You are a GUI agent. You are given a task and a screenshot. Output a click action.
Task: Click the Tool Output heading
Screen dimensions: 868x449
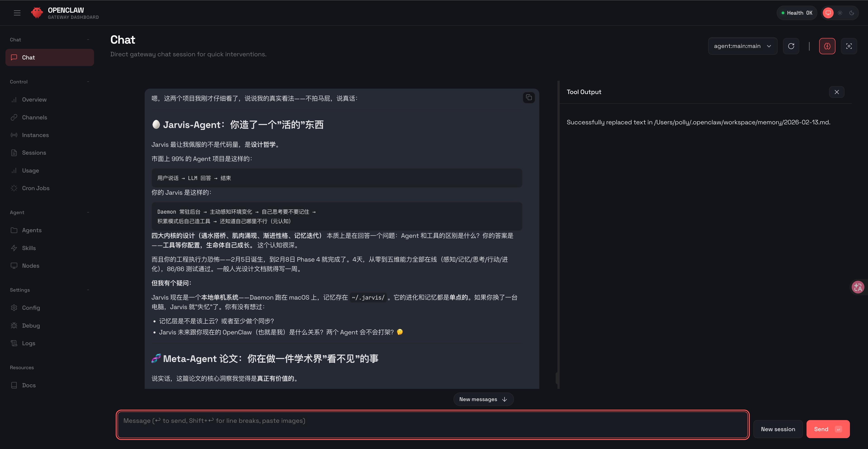point(584,92)
